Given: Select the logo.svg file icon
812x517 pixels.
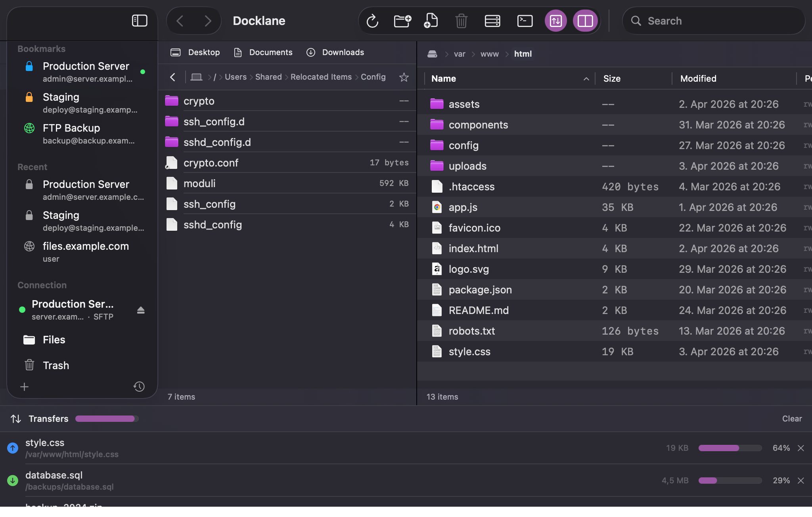Looking at the screenshot, I should point(437,269).
